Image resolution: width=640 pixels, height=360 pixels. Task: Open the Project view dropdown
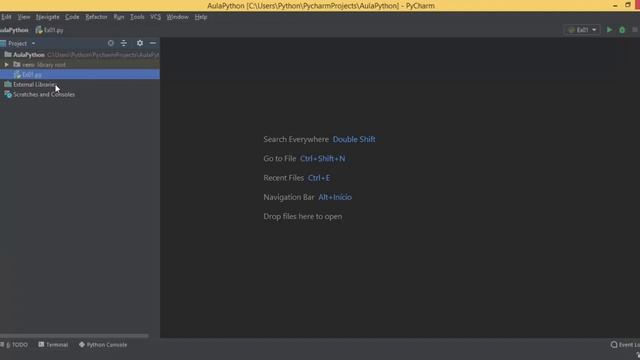[33, 44]
